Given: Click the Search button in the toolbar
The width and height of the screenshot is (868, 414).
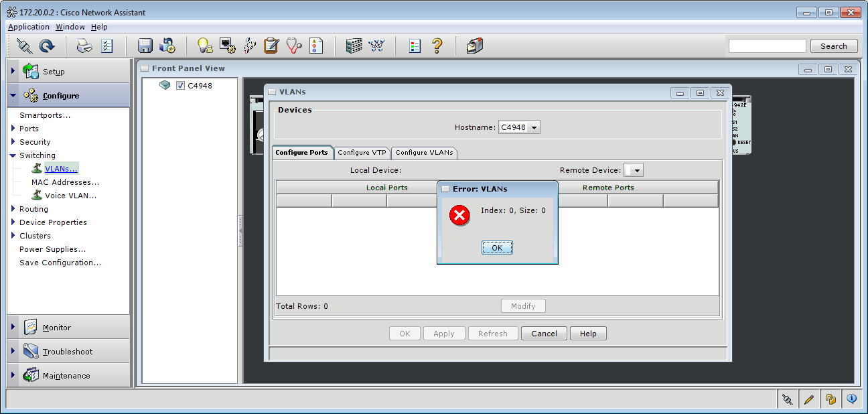Looking at the screenshot, I should coord(834,46).
